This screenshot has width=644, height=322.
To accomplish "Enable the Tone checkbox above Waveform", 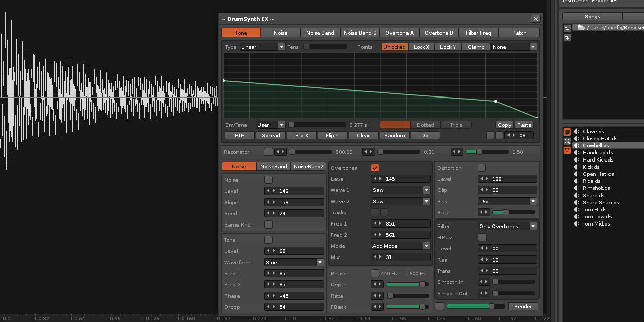I will tap(268, 240).
